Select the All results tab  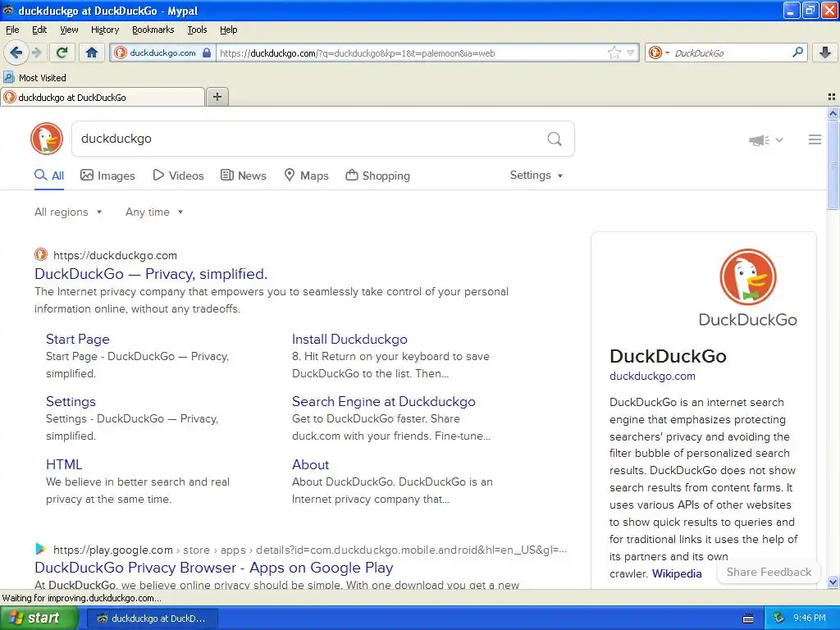point(48,176)
